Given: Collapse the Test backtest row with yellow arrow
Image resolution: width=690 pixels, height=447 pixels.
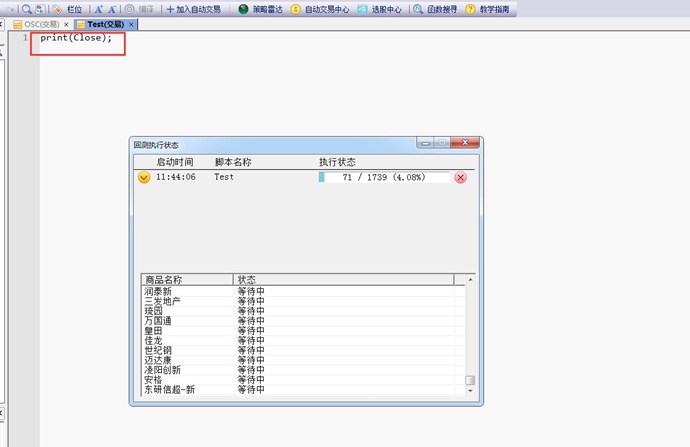Looking at the screenshot, I should pos(144,177).
